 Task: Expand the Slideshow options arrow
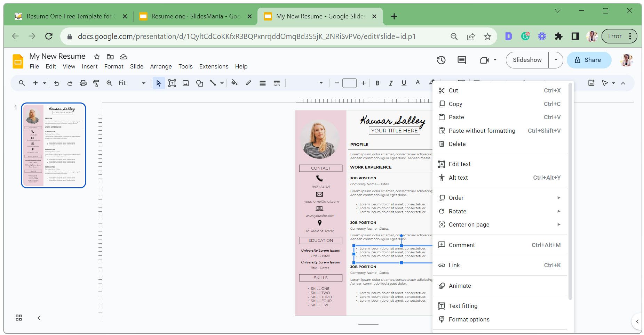pos(556,60)
